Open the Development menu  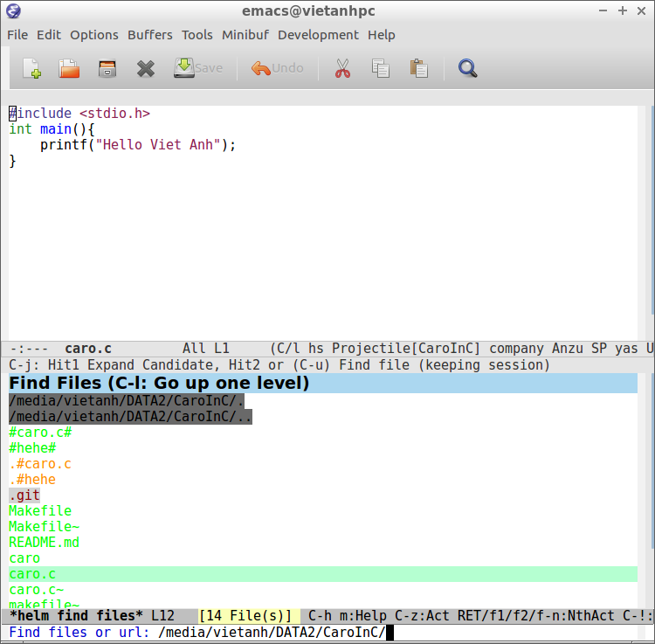tap(318, 35)
